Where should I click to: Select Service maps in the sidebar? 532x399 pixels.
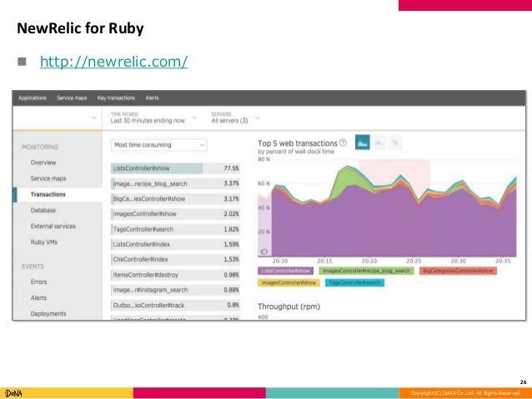pyautogui.click(x=48, y=178)
